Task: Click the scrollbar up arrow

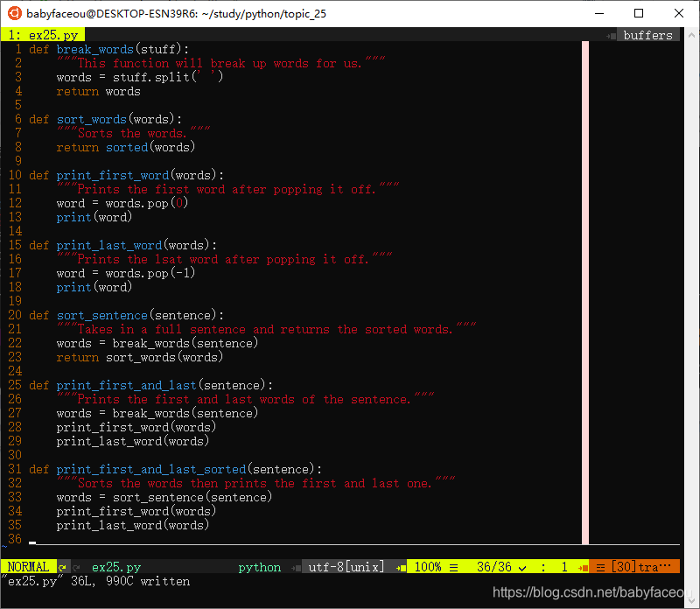Action: (x=691, y=35)
